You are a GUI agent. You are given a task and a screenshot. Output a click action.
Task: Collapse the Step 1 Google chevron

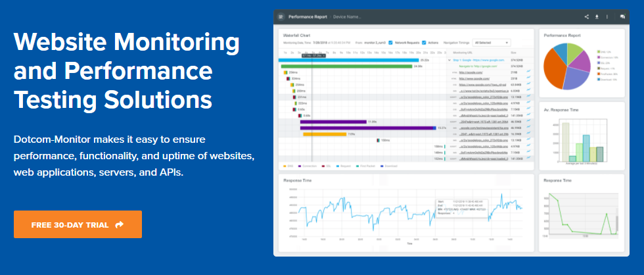(x=449, y=60)
